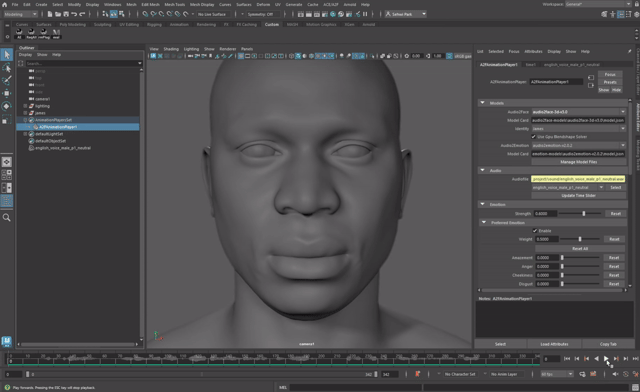This screenshot has width=640, height=392.
Task: Open the Modeling menu set dropdown
Action: click(x=20, y=14)
